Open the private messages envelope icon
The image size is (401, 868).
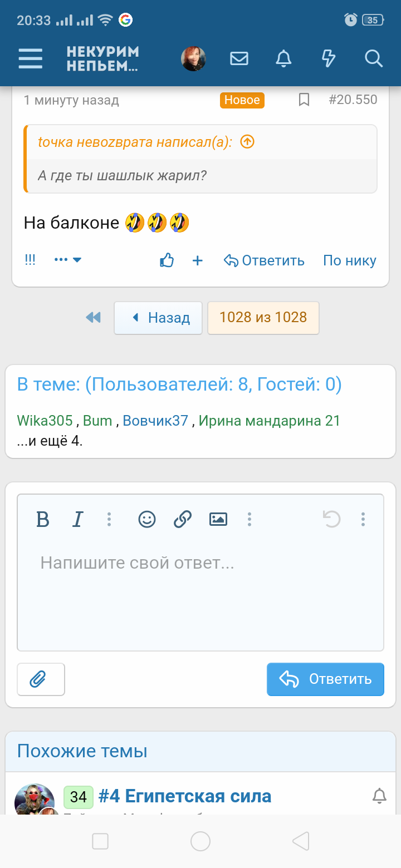click(239, 58)
